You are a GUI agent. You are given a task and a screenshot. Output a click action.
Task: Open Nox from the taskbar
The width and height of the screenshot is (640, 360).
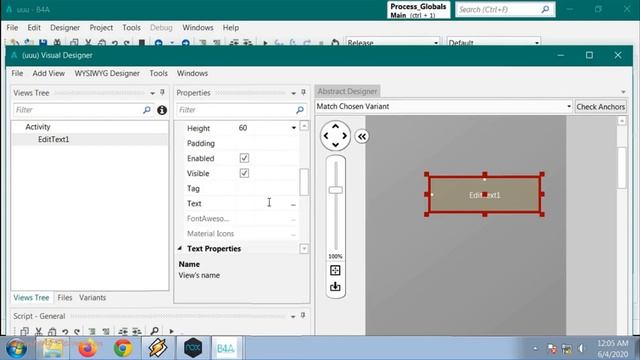tap(193, 348)
